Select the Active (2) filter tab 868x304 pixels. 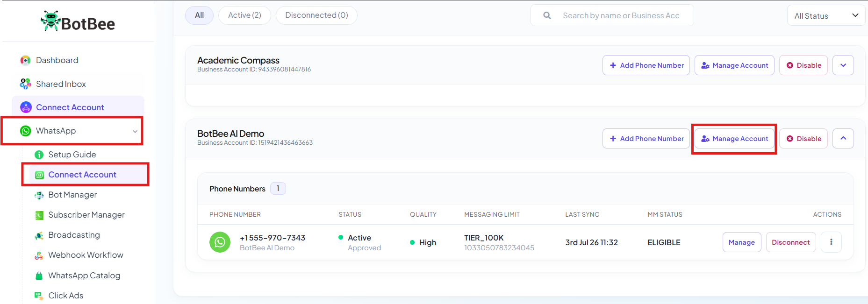[244, 15]
